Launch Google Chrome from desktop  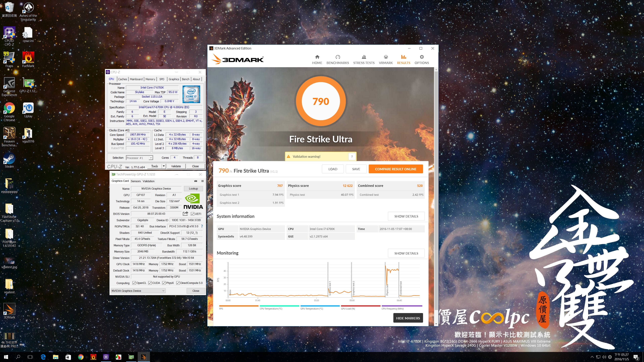[x=9, y=112]
